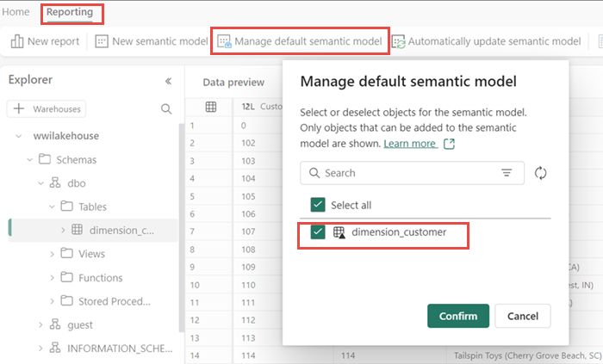Toggle the Select all checkbox
This screenshot has height=364, width=603.
coord(318,205)
